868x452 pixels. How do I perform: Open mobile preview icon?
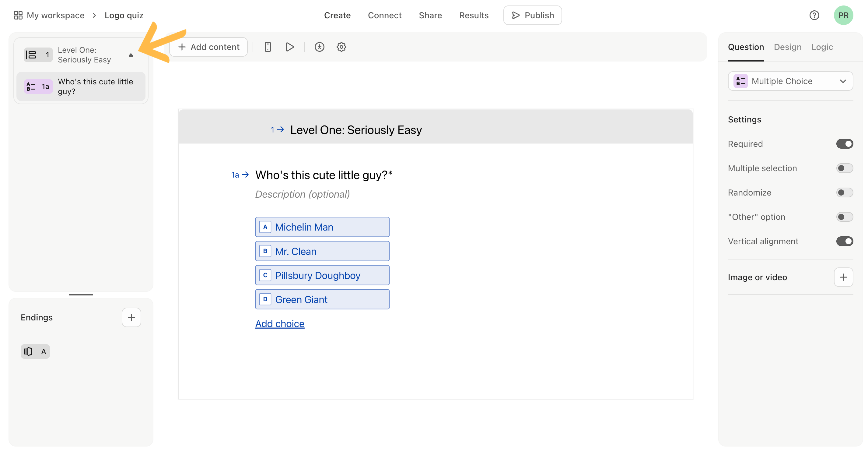(268, 47)
